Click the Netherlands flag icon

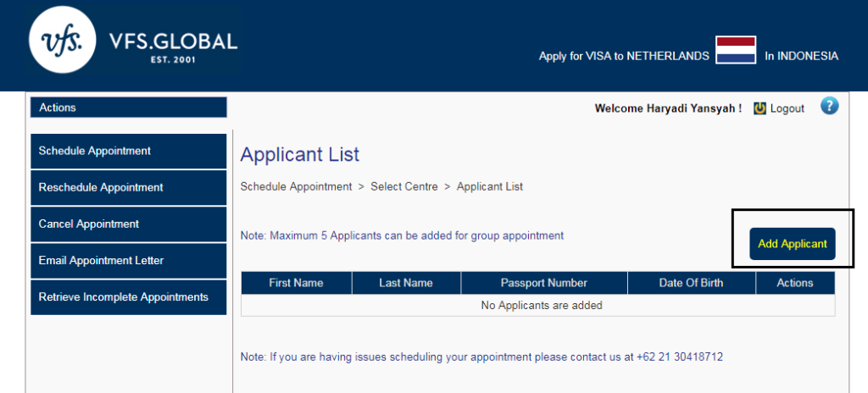click(x=736, y=50)
